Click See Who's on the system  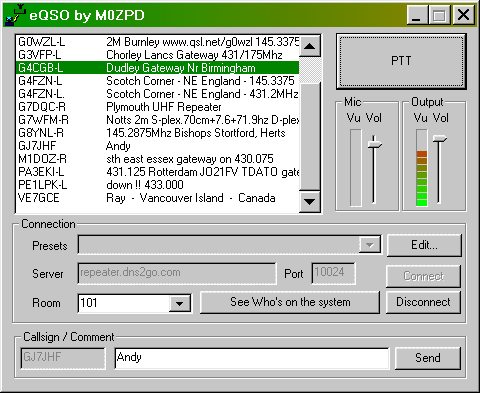pyautogui.click(x=290, y=302)
